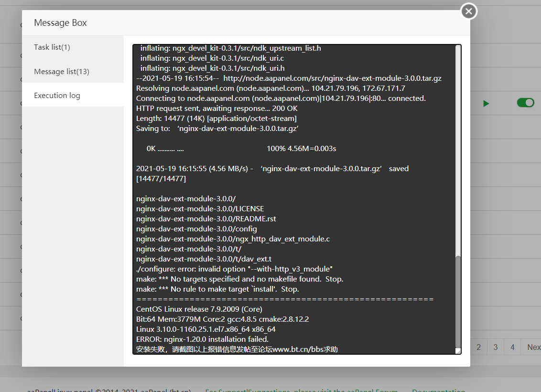Click the 'Linux 3.10.0-1160.25.1.el7.x86_64' line
This screenshot has height=392, width=541.
[206, 329]
